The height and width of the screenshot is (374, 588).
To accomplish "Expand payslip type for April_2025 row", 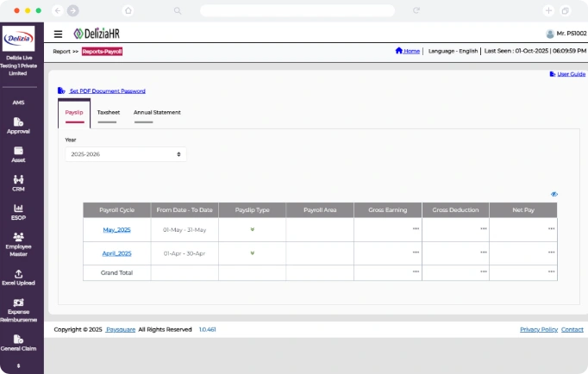I will [x=253, y=253].
